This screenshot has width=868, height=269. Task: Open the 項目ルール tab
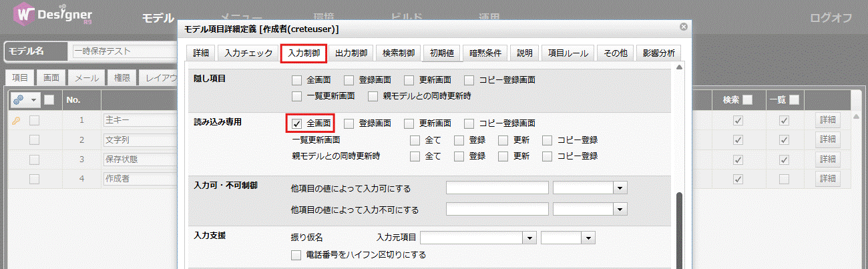[568, 53]
